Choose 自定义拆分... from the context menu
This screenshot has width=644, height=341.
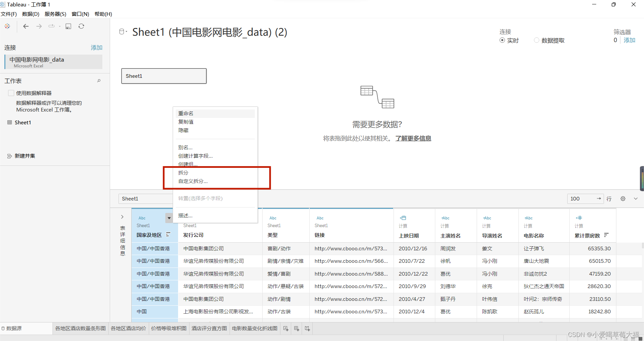pos(215,181)
